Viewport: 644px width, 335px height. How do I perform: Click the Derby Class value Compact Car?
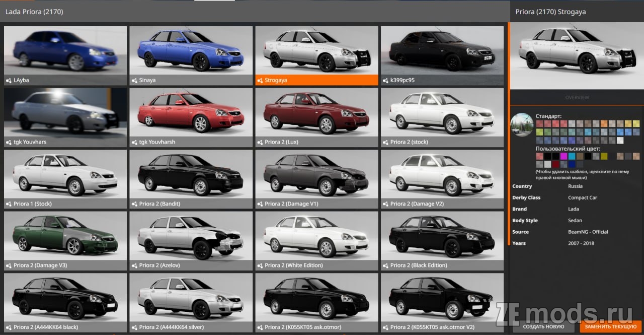pyautogui.click(x=583, y=197)
